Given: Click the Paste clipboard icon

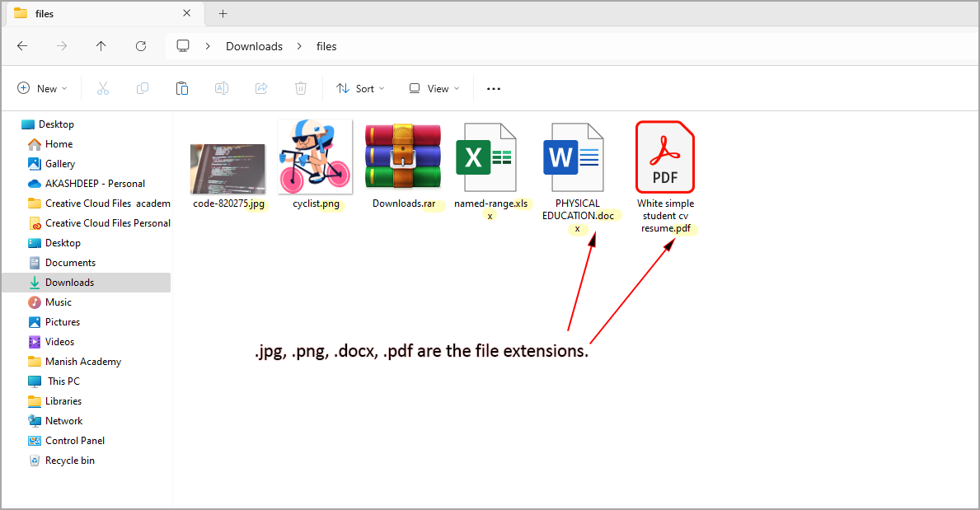Looking at the screenshot, I should point(182,88).
